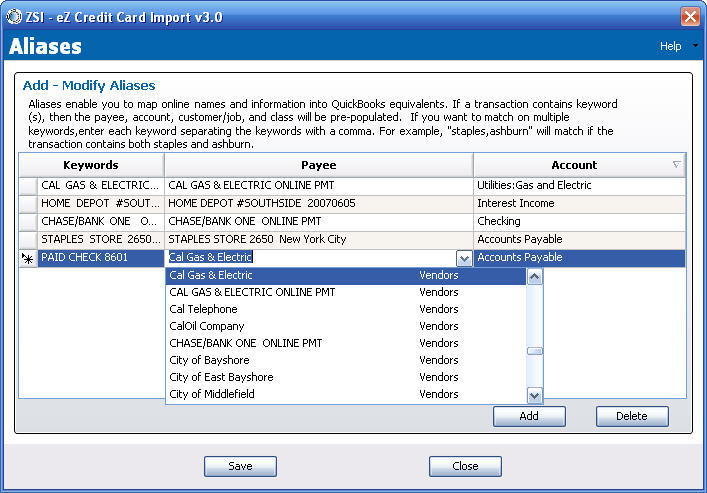The width and height of the screenshot is (707, 493).
Task: Close the eZ Credit Card Import window
Action: click(690, 17)
